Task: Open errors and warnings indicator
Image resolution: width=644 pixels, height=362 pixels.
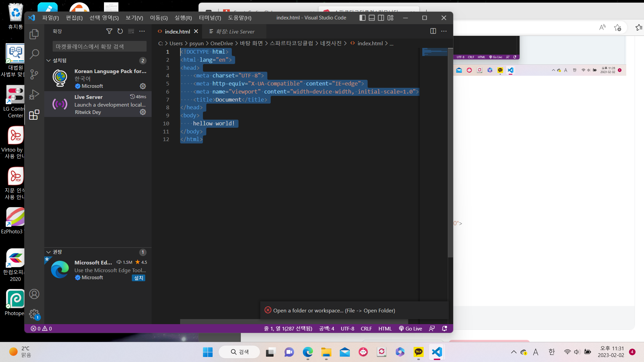Action: coord(41,329)
